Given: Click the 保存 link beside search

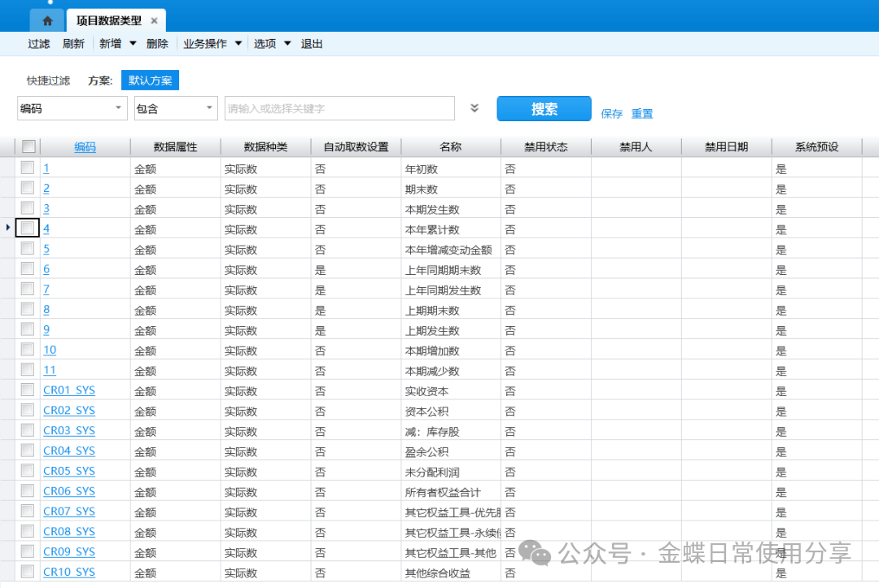Looking at the screenshot, I should pos(611,114).
